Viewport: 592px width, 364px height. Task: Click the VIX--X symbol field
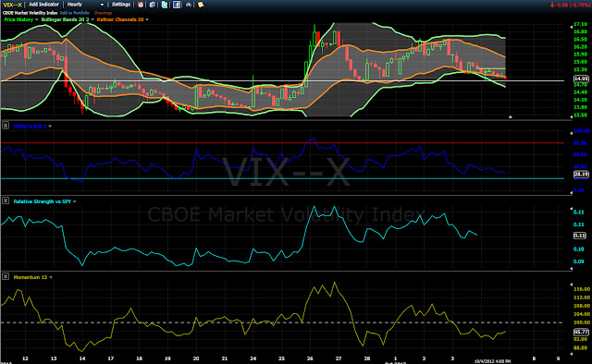(12, 5)
